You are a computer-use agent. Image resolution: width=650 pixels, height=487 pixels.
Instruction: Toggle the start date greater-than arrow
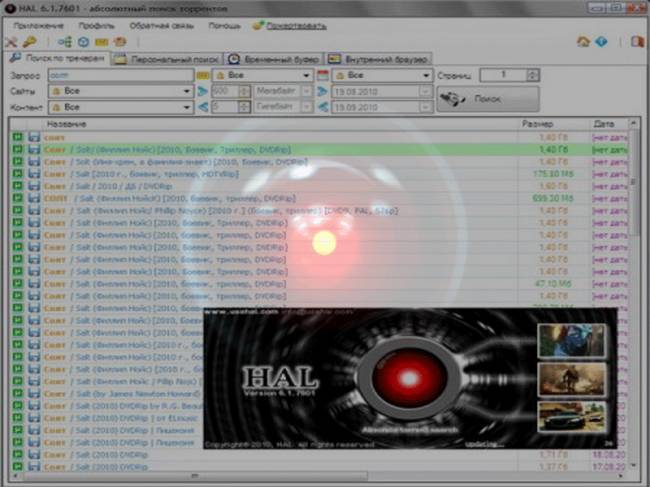(x=323, y=91)
